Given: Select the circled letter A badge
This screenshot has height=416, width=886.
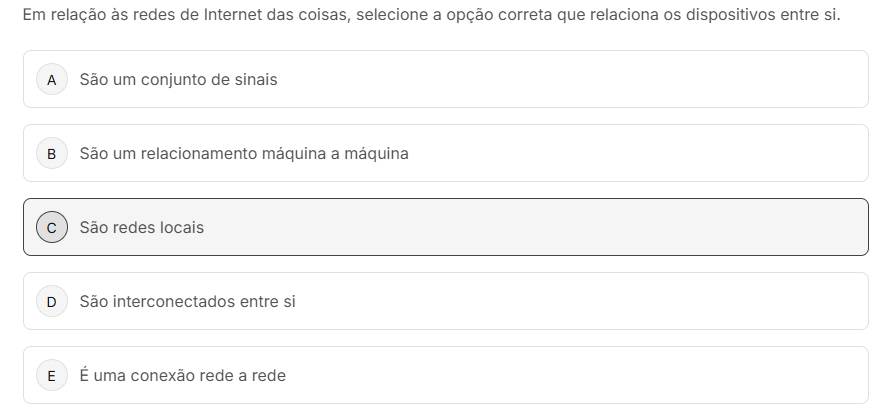Looking at the screenshot, I should (x=51, y=79).
